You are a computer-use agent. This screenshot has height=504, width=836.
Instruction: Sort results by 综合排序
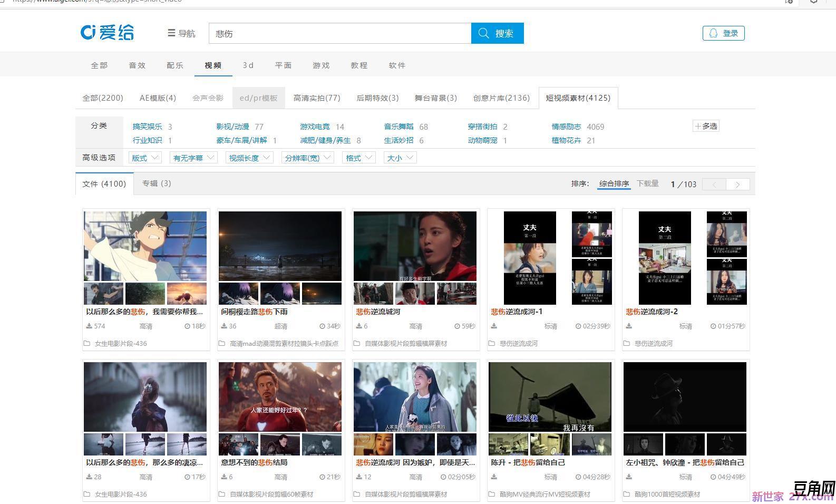(614, 183)
